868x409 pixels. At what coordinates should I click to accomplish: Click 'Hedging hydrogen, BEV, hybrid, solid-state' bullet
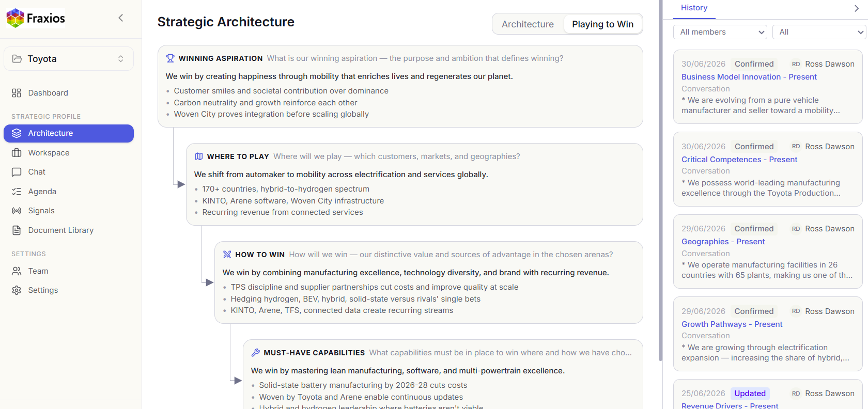[355, 299]
